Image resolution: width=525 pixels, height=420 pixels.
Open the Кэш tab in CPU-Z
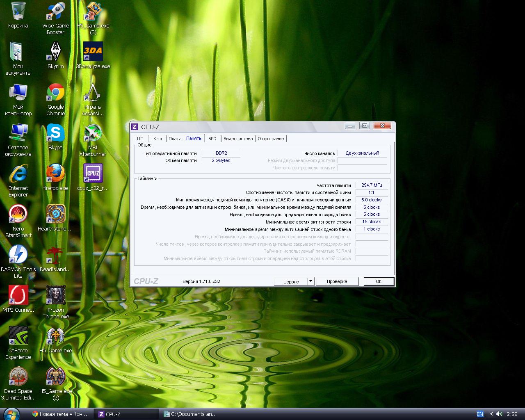coord(157,139)
